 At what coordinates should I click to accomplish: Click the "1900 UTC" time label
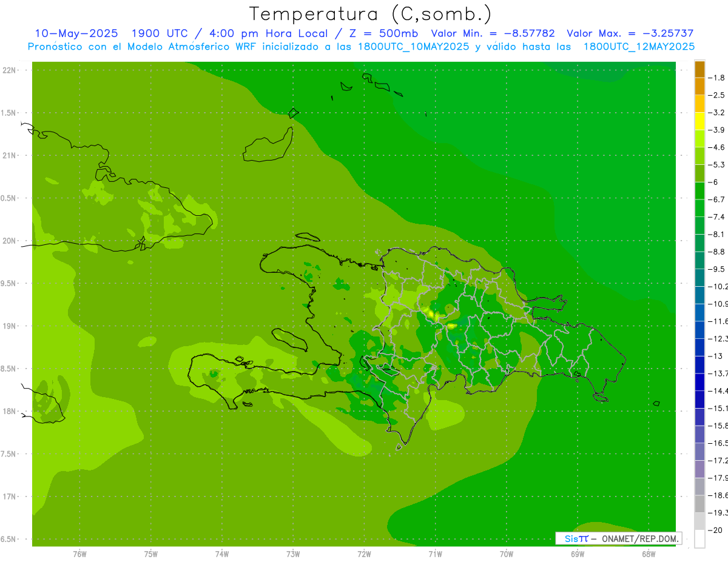coord(160,33)
